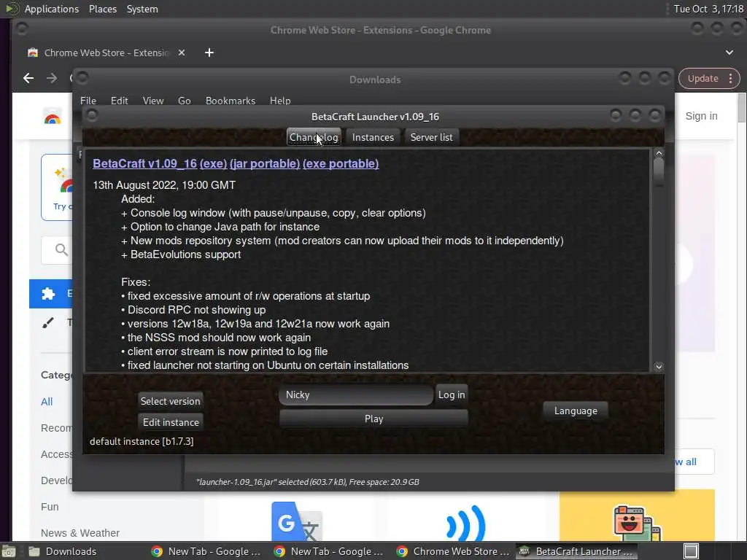
Task: Click the show desktop icon in taskbar
Action: point(9,551)
